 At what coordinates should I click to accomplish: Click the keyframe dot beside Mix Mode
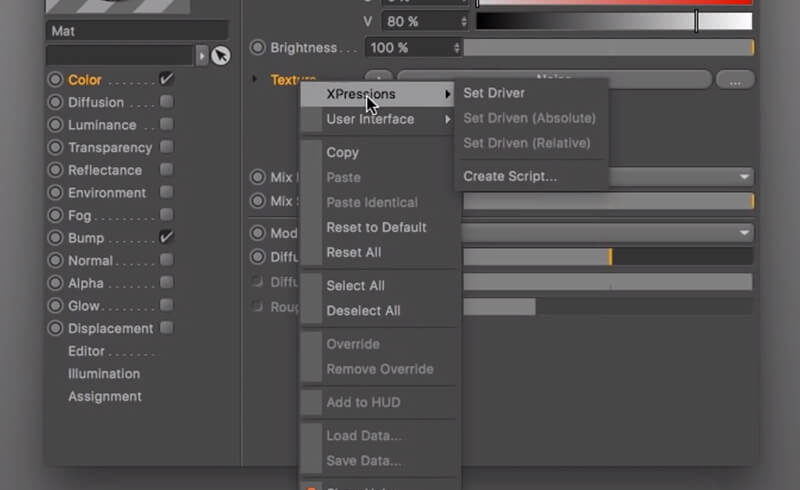[x=258, y=177]
